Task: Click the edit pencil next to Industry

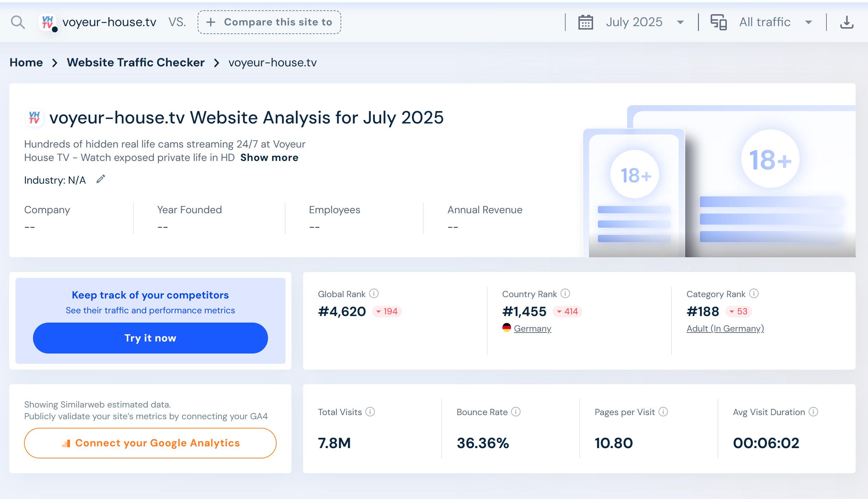Action: (100, 179)
